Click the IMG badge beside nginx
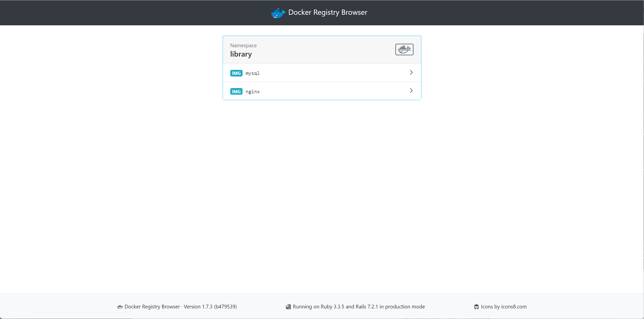Image resolution: width=644 pixels, height=319 pixels. click(236, 91)
